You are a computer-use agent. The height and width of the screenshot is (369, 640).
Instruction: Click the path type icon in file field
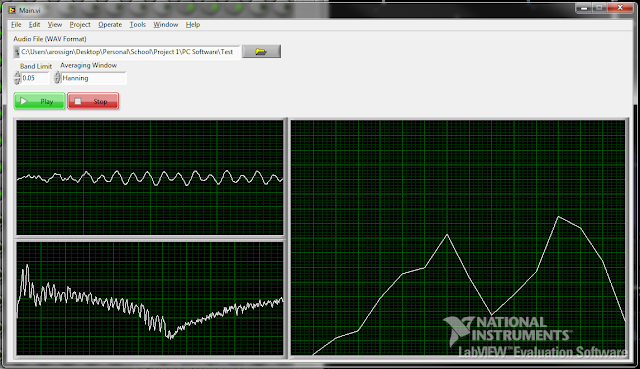(17, 52)
